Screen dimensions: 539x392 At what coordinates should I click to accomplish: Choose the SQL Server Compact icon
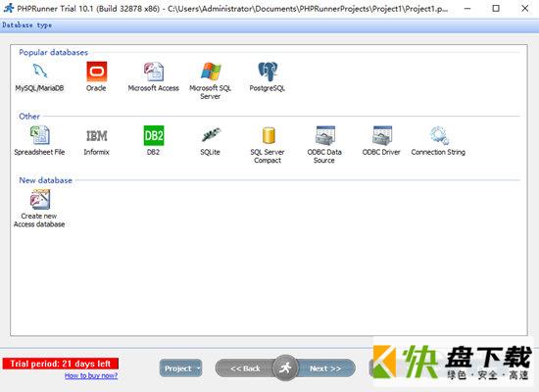269,135
